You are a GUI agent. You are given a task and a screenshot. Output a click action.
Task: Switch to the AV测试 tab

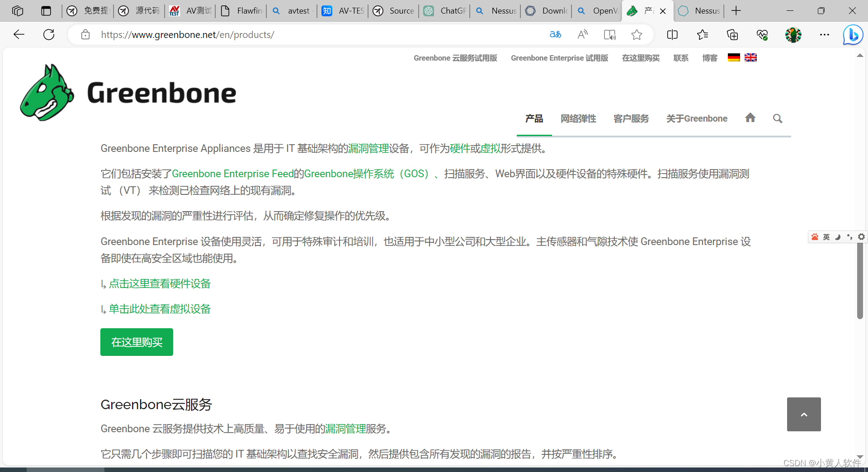coord(190,11)
